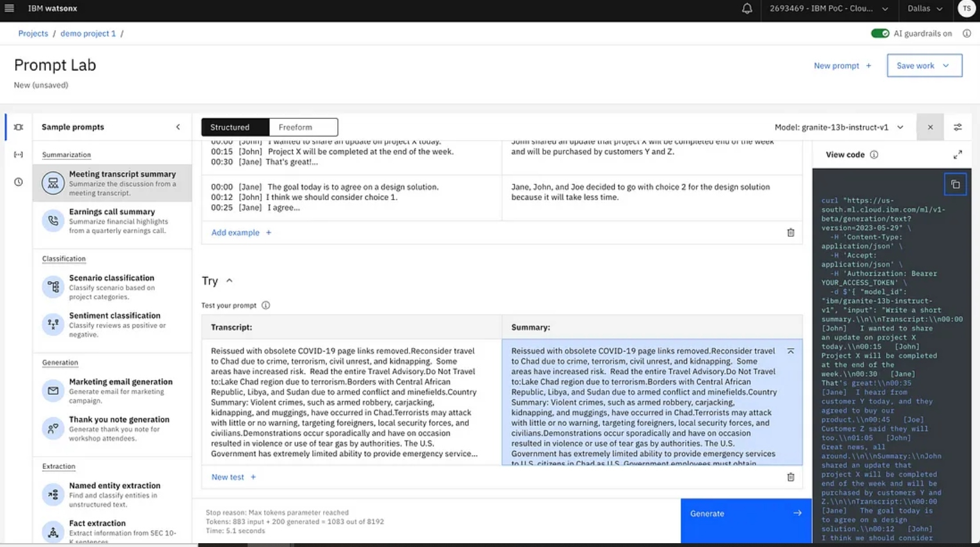Click the Scenario classification icon
Viewport: 980px width, 547px height.
pyautogui.click(x=53, y=287)
